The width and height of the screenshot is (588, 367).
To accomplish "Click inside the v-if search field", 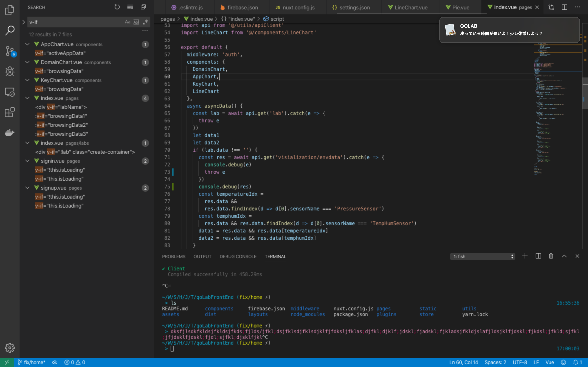I will click(73, 22).
